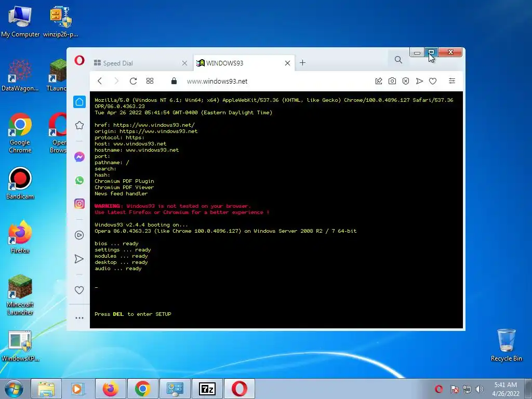532x399 pixels.
Task: Open the Windows Start menu orb
Action: (x=14, y=389)
